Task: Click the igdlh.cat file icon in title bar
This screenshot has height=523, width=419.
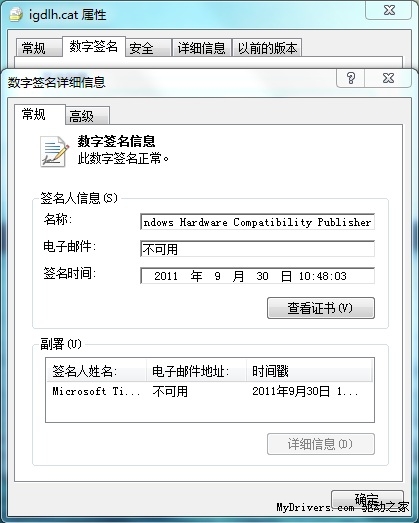Action: (x=15, y=15)
